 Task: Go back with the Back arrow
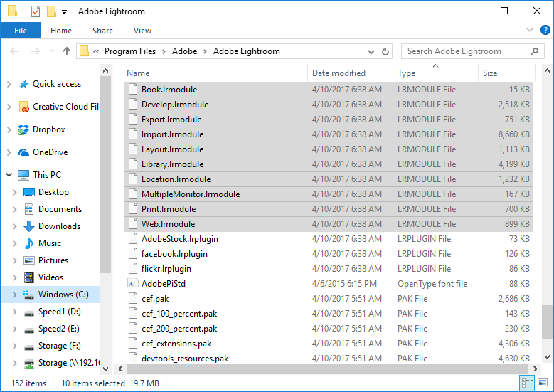pyautogui.click(x=14, y=52)
